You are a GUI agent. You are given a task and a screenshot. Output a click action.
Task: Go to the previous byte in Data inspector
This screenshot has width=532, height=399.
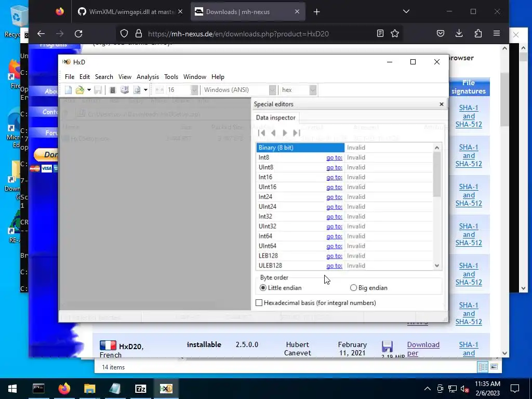click(x=273, y=132)
